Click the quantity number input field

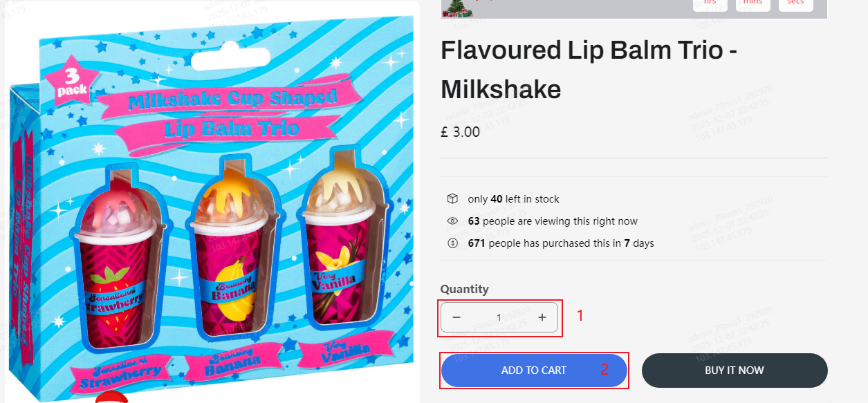[499, 317]
